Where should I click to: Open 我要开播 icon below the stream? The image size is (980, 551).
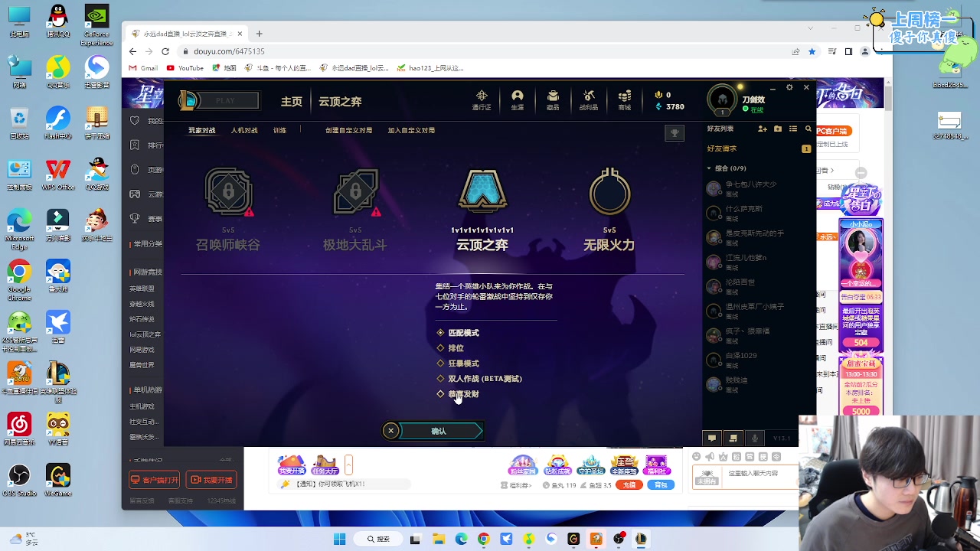(x=291, y=465)
